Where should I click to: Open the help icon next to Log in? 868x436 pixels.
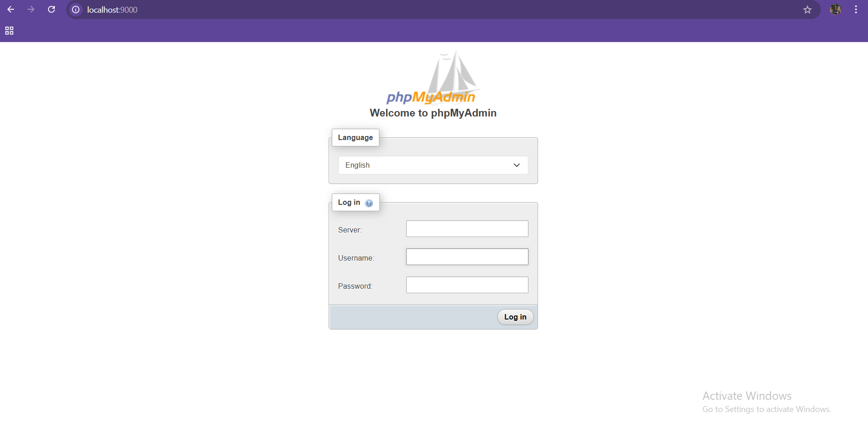pos(369,203)
